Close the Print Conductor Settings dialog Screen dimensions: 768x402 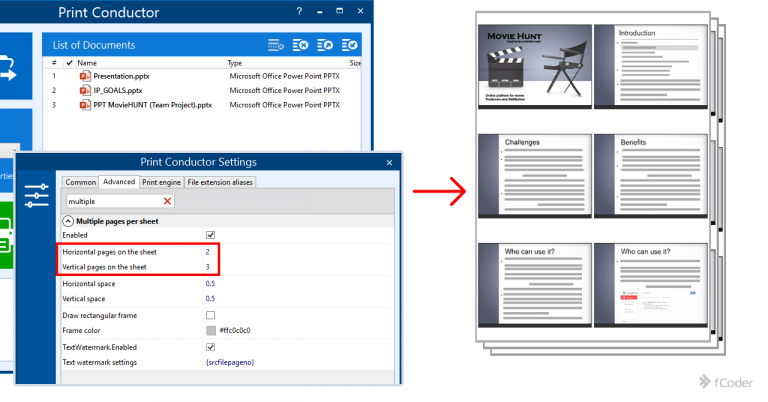(389, 162)
